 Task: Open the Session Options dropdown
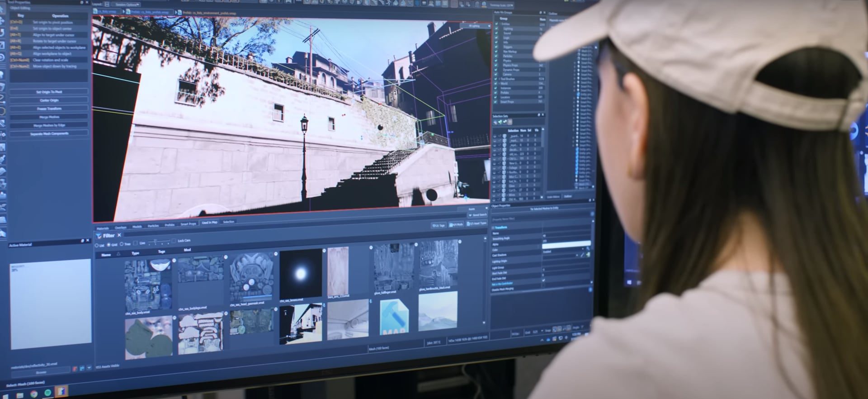tap(127, 5)
